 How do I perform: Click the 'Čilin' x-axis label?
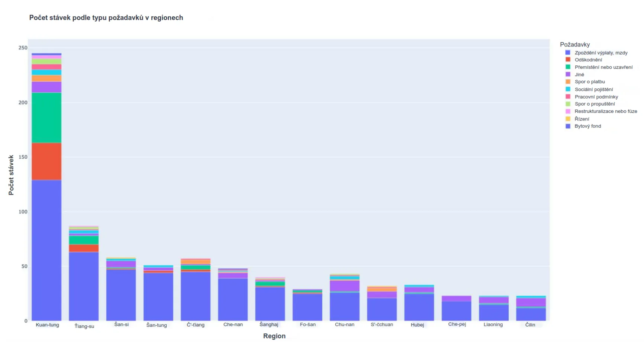click(530, 325)
